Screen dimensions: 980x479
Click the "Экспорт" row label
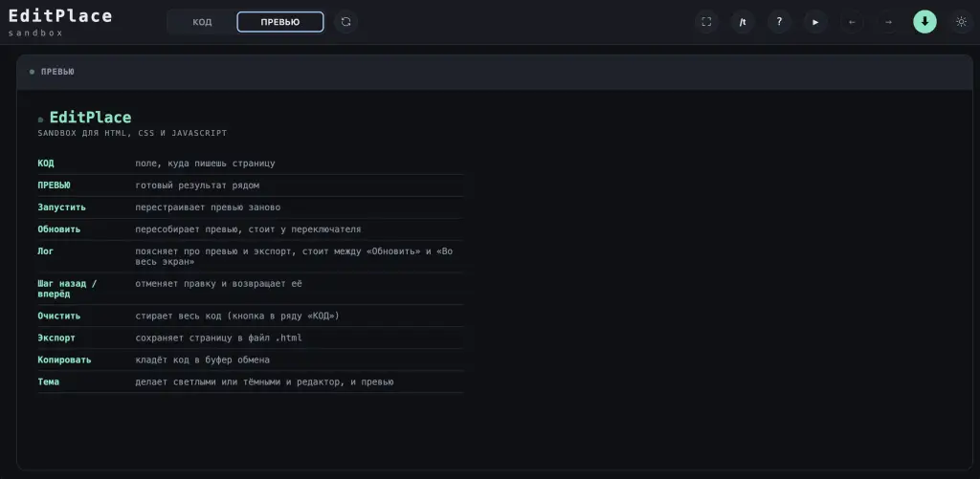tap(56, 337)
